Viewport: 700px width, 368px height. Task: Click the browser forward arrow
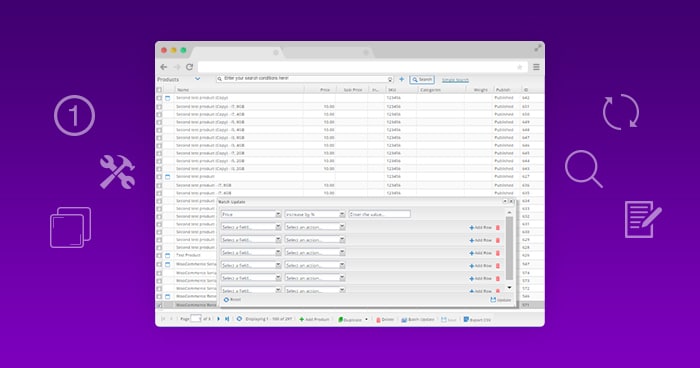(x=177, y=67)
